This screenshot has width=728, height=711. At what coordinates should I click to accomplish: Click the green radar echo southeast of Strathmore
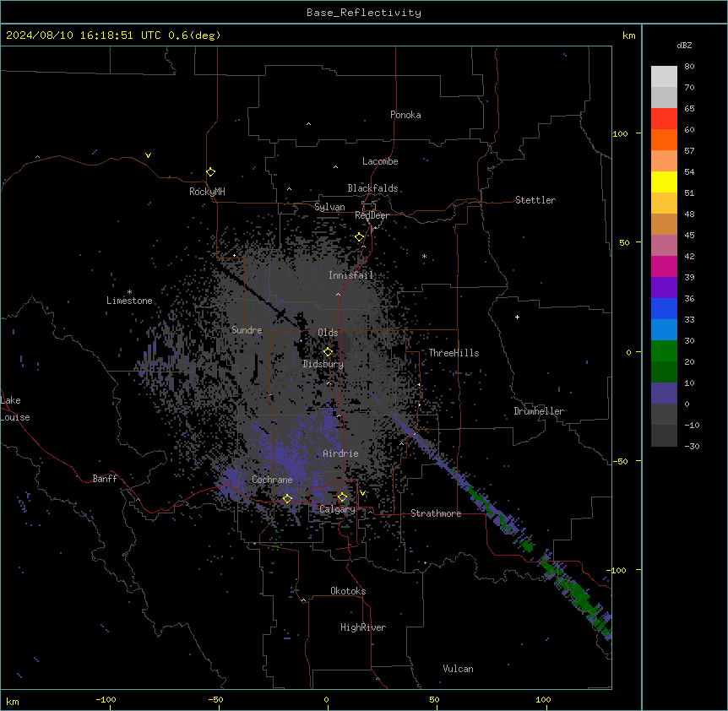(578, 594)
